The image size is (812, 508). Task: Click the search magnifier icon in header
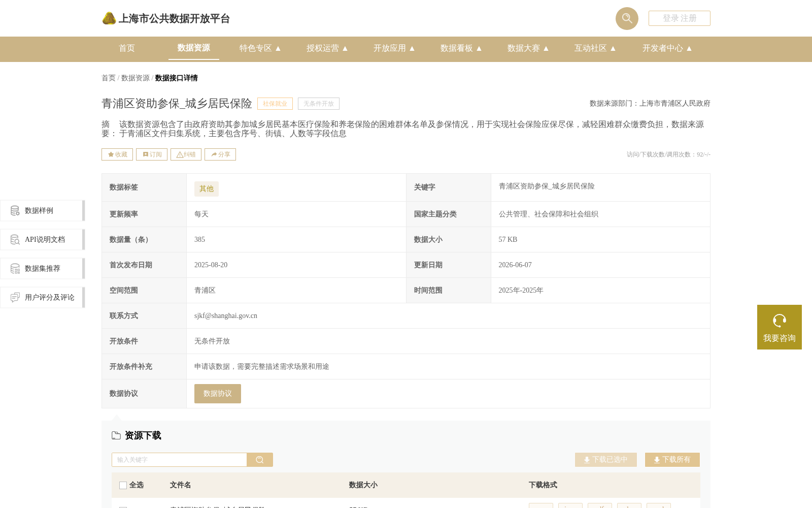coord(627,18)
